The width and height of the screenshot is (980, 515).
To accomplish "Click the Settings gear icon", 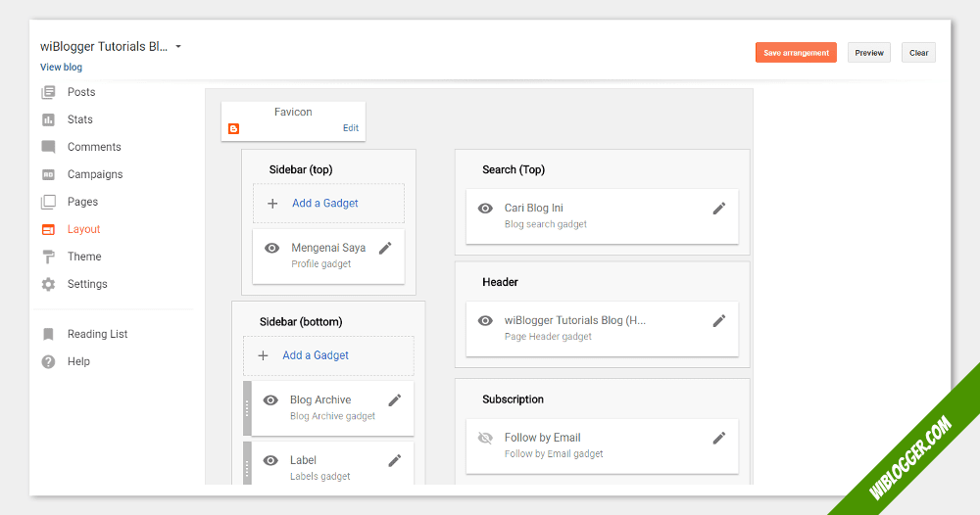I will tap(48, 284).
